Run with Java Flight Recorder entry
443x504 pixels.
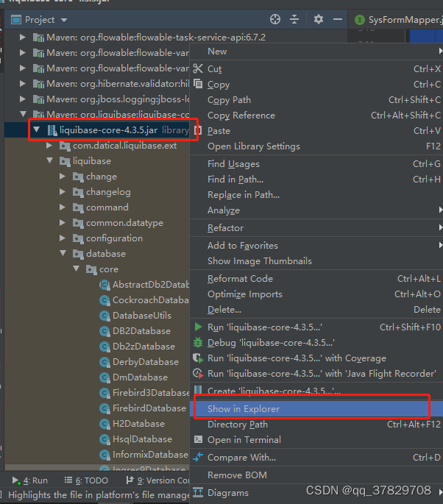[x=316, y=373]
